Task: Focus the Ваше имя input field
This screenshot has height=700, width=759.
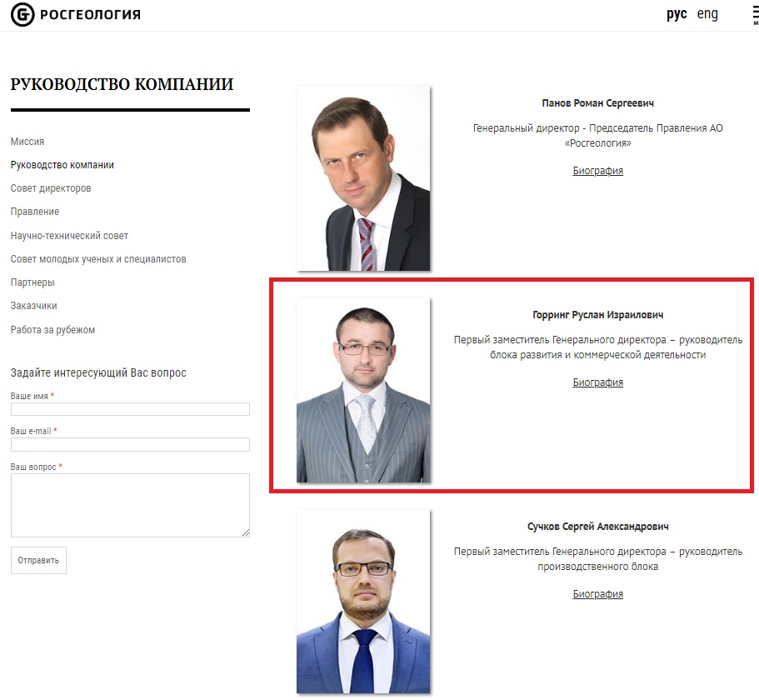Action: (x=130, y=409)
